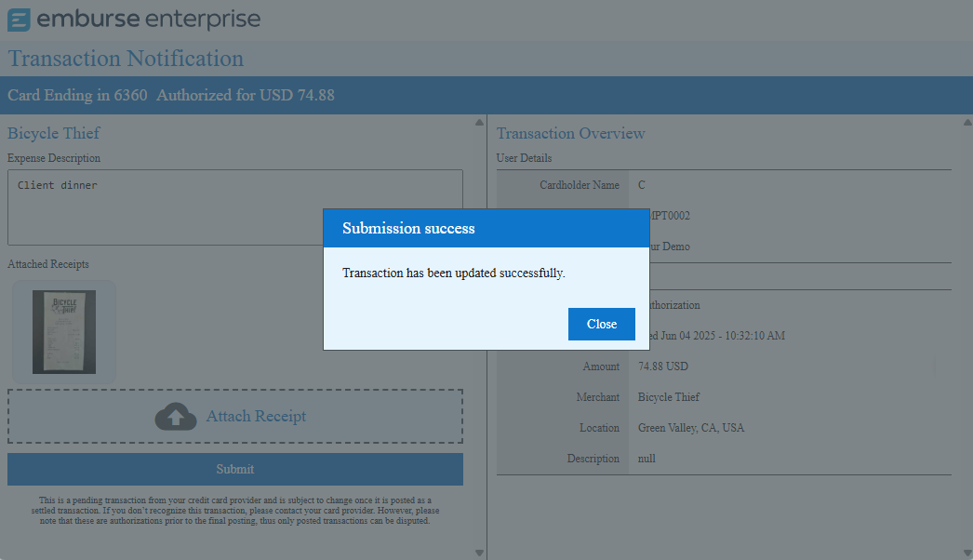
Task: Select the 'Jun 04 2025 - 10:32:10 AM' date
Action: click(x=722, y=336)
